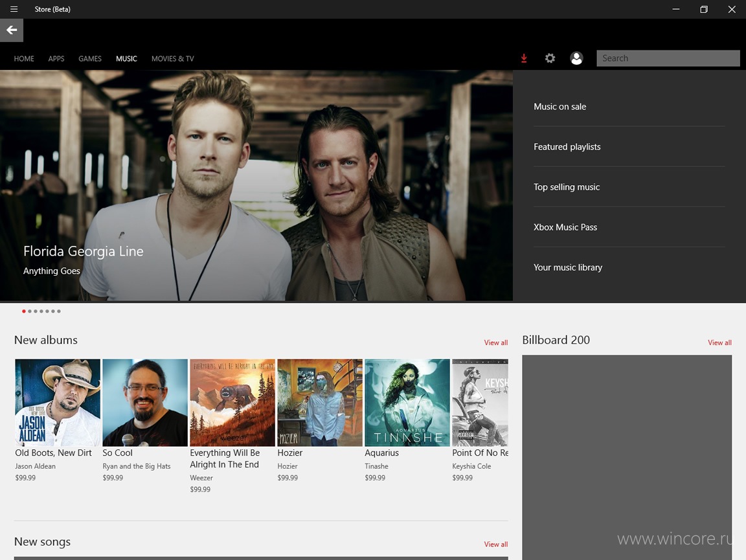Open the Aquarius album cover by Tinashe

click(x=407, y=403)
